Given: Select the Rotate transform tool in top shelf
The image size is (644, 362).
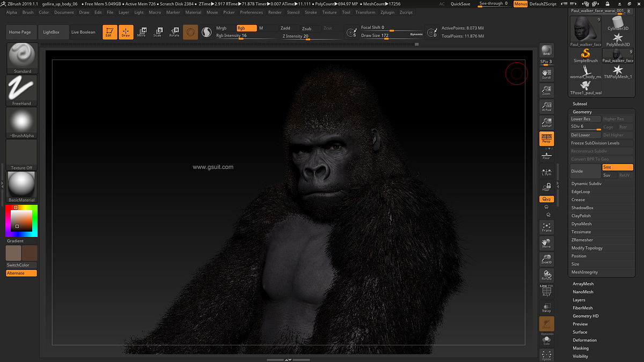Looking at the screenshot, I should click(174, 32).
